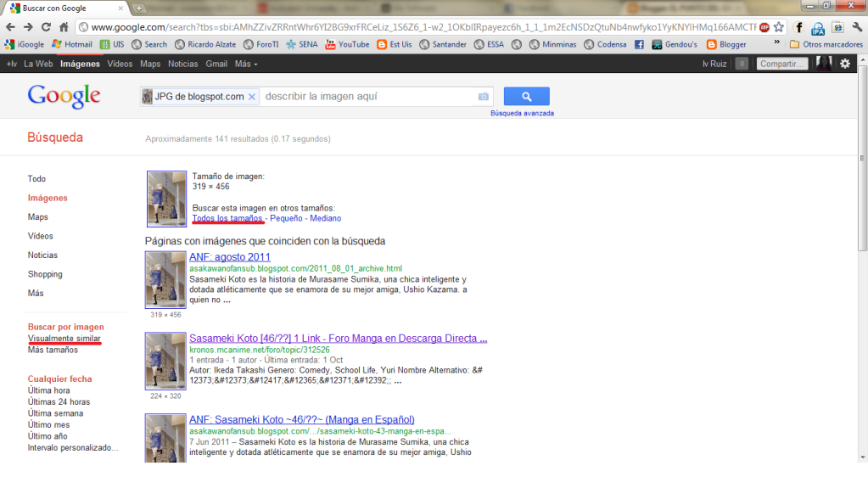Expand the Más dropdown in Google bar

246,64
